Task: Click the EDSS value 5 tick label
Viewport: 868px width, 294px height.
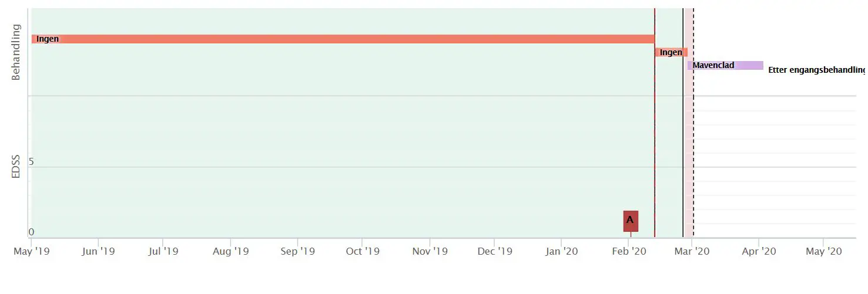Action: 31,161
